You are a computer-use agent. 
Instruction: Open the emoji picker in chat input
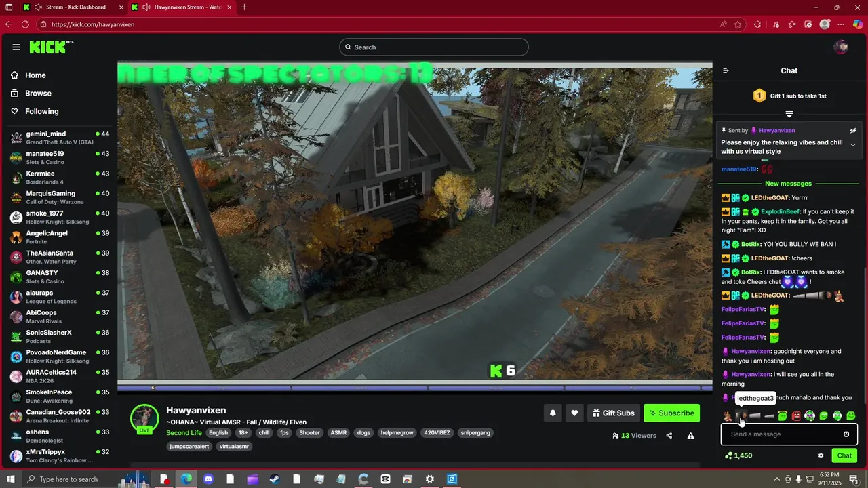pos(846,434)
